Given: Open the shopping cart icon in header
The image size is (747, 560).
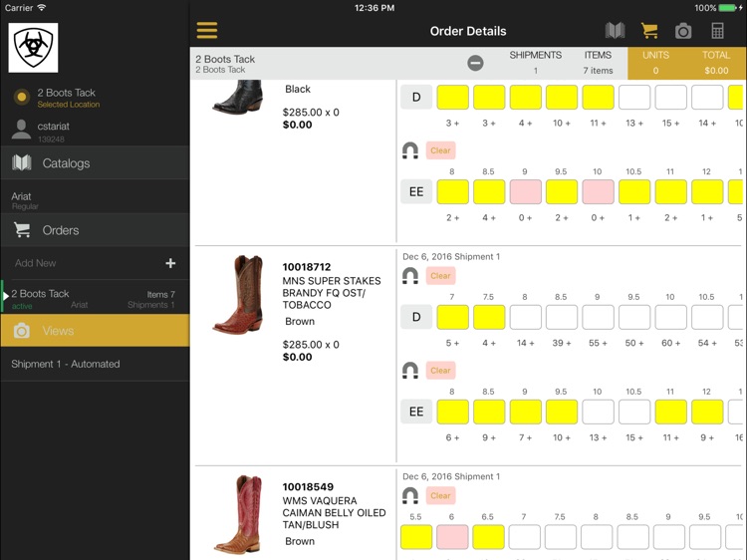Looking at the screenshot, I should pos(649,31).
